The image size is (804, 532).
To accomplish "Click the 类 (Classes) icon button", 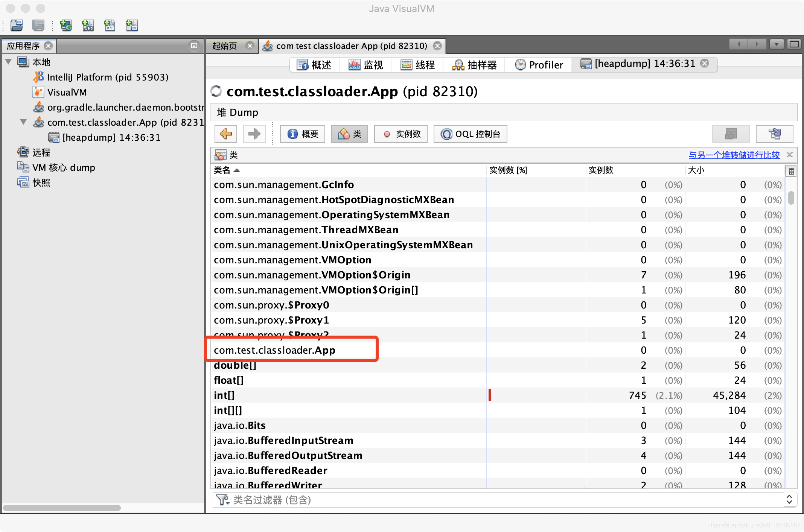I will click(x=350, y=133).
